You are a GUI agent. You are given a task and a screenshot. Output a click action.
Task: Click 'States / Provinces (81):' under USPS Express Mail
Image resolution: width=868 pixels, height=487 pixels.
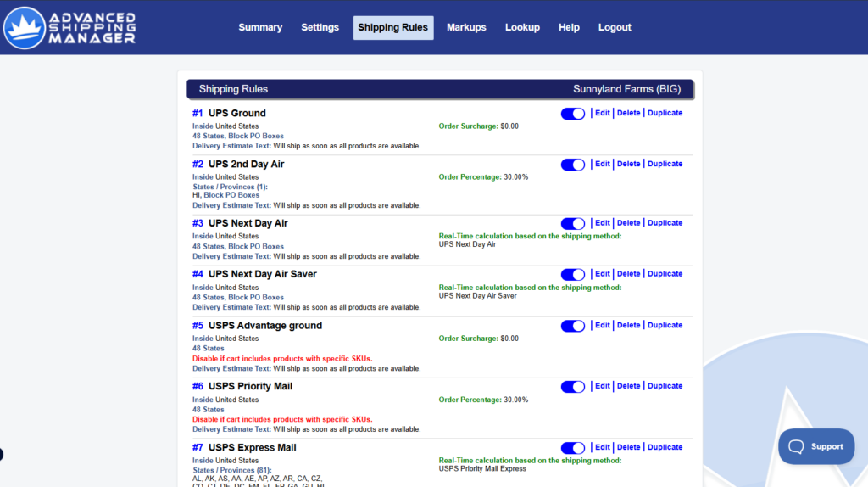(232, 470)
